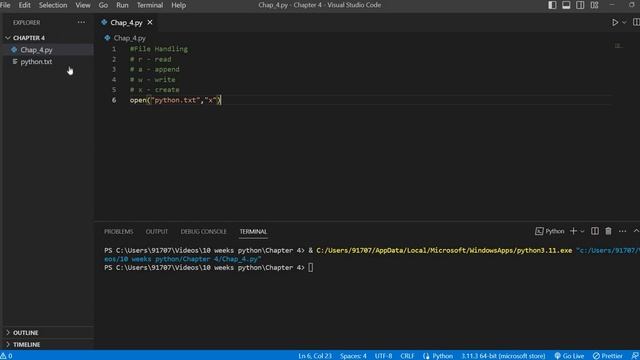Open the Selection menu
This screenshot has width=640, height=360.
pyautogui.click(x=53, y=5)
